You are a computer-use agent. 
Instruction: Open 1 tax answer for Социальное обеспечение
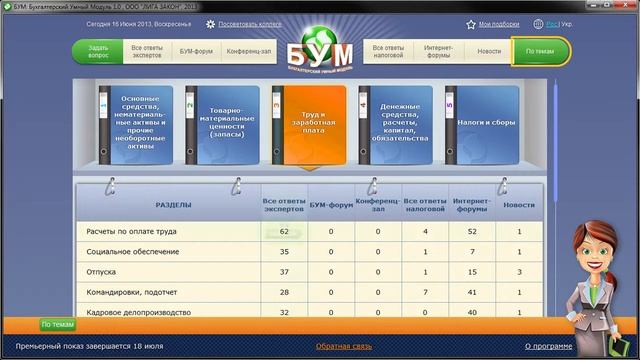425,252
